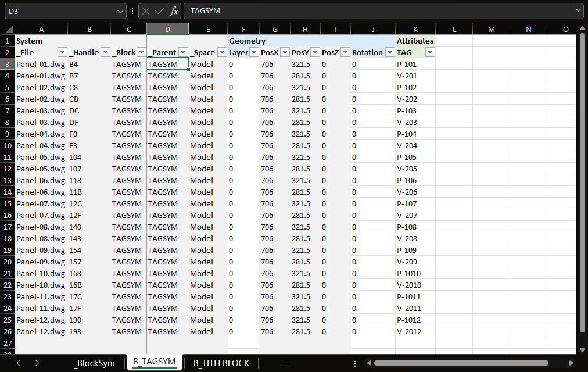Screen dimensions: 588x372
Task: Select cell with tag P-101
Action: click(415, 64)
